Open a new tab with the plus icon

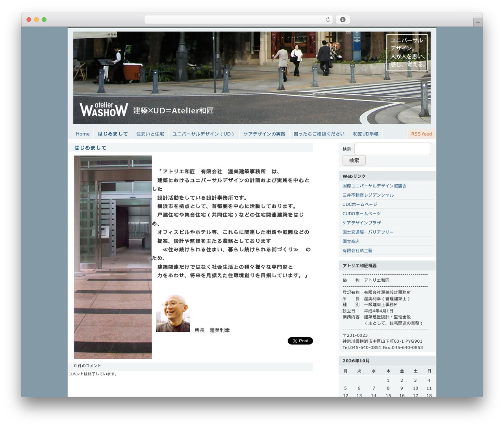point(478,22)
